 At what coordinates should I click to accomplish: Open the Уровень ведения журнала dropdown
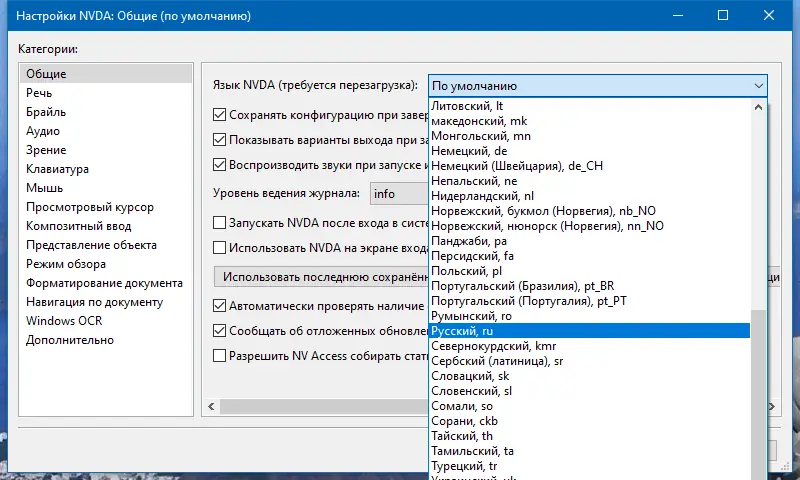396,193
